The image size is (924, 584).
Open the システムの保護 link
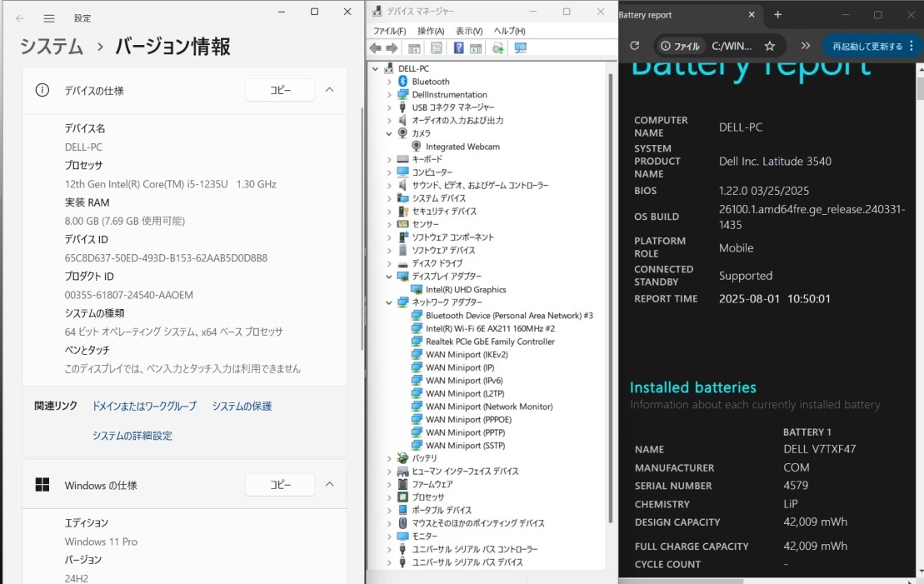[242, 406]
